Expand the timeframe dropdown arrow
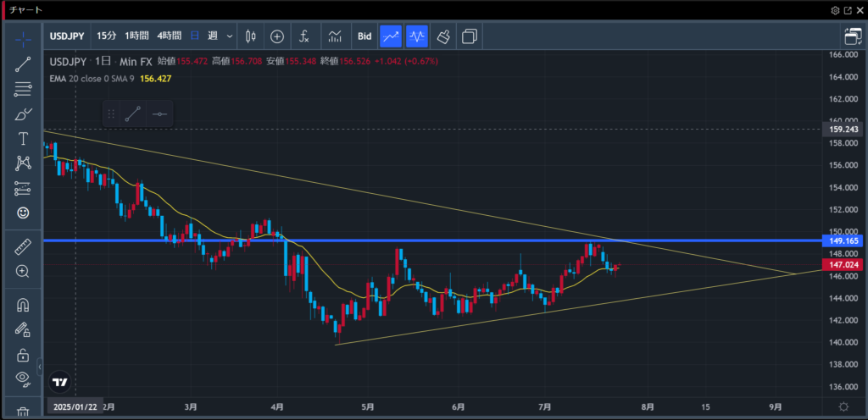The width and height of the screenshot is (868, 420). pyautogui.click(x=230, y=36)
